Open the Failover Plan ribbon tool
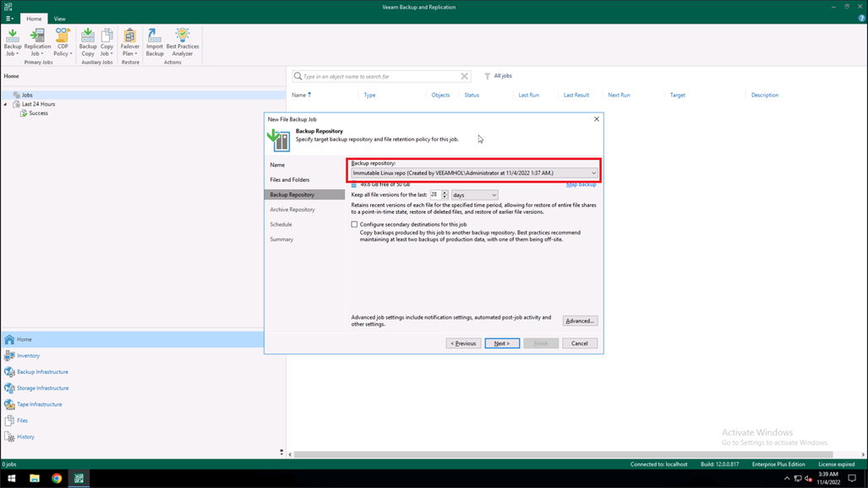Screen dimensions: 868x488 (x=130, y=42)
